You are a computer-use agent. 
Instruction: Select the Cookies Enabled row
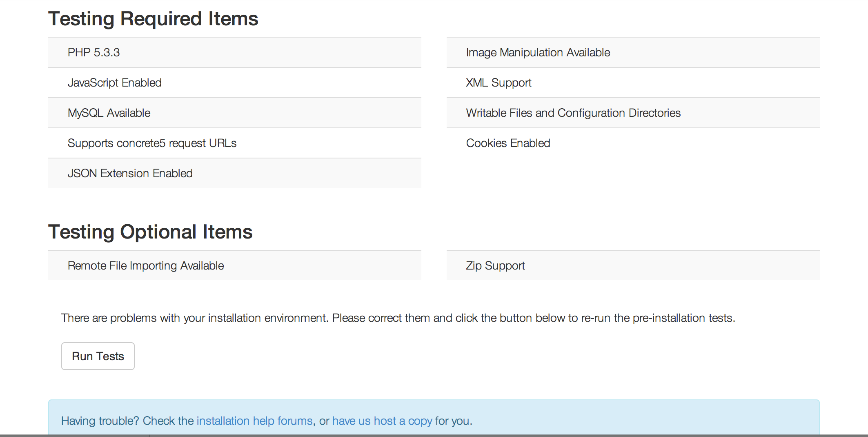pyautogui.click(x=633, y=143)
